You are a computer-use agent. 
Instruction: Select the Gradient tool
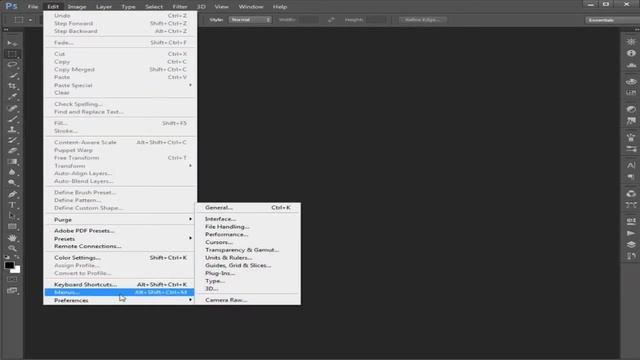[x=12, y=162]
